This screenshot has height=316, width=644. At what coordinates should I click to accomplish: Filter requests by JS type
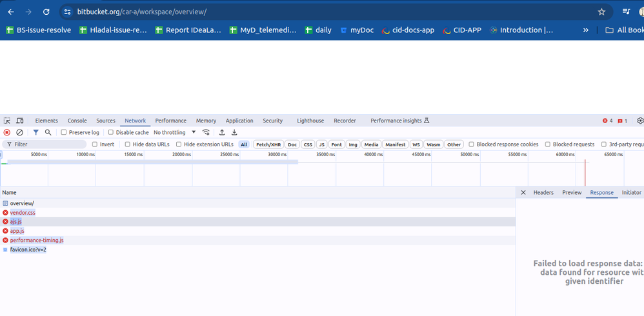[322, 144]
